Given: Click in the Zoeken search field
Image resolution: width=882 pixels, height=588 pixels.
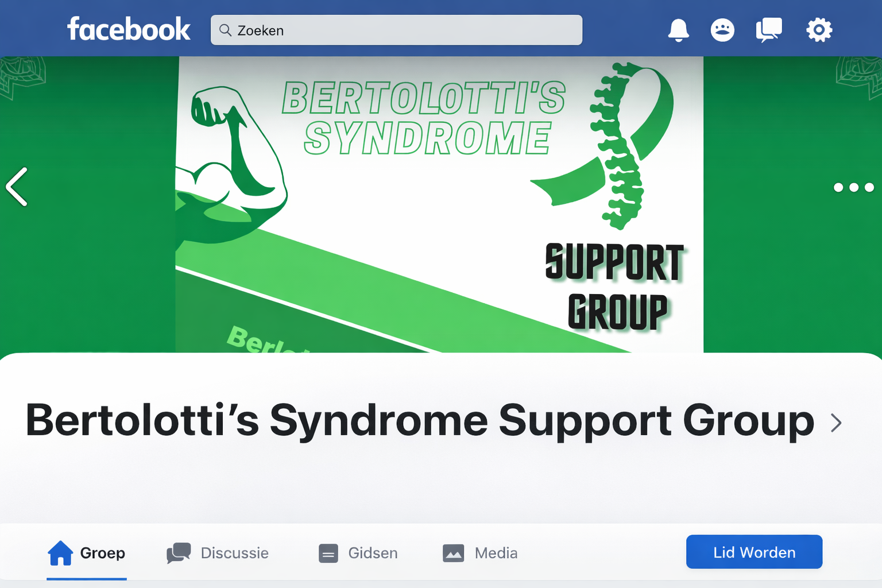Looking at the screenshot, I should [x=396, y=30].
